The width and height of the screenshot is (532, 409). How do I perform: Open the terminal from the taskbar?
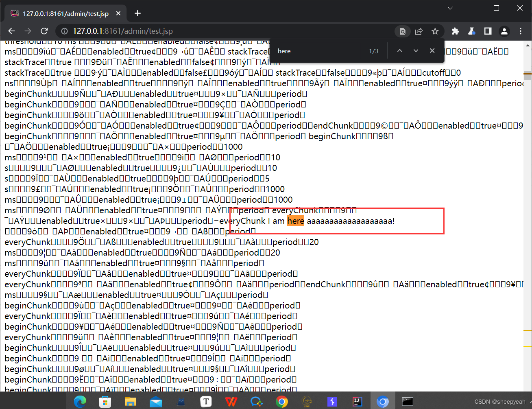tap(407, 401)
